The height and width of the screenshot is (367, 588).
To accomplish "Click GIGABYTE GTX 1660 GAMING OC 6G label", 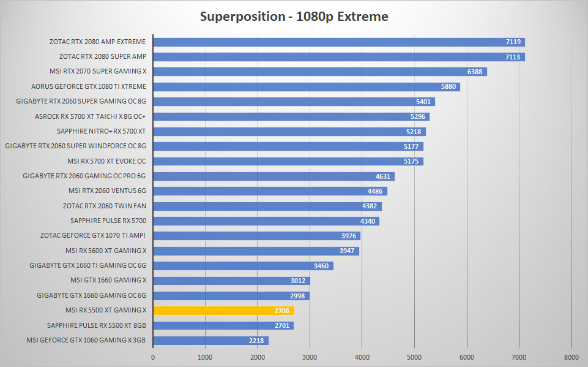I will coord(92,295).
